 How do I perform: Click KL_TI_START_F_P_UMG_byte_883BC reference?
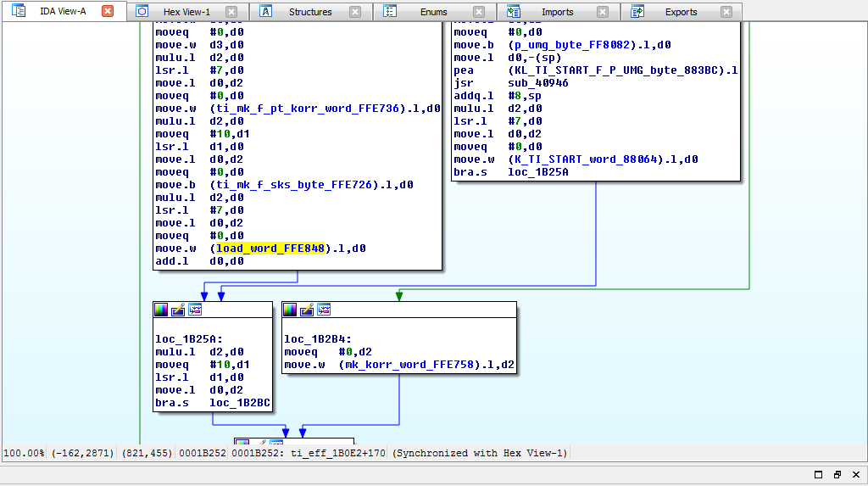617,70
